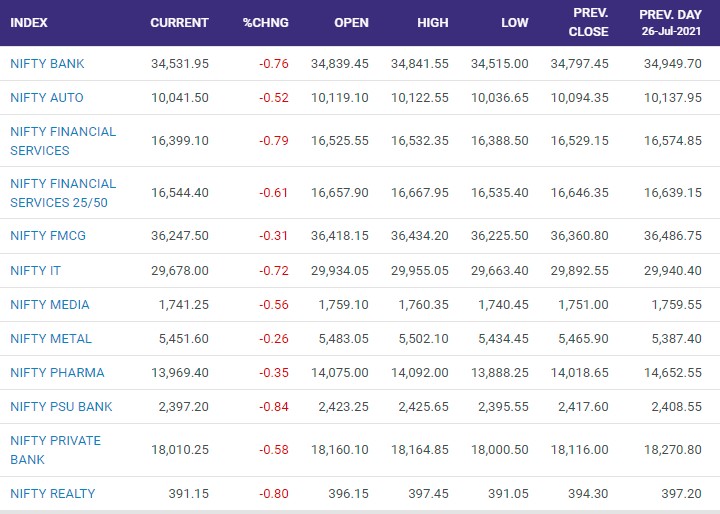Sort by the INDEX column header
The image size is (720, 514).
(29, 23)
